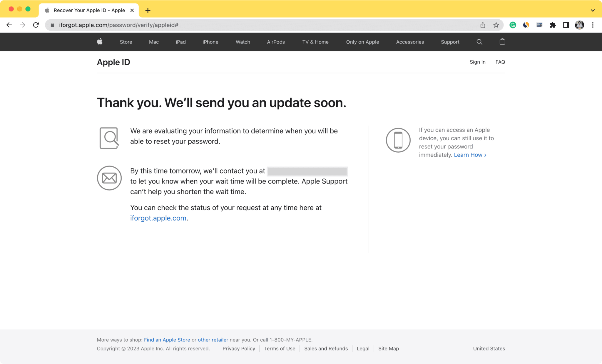Toggle the browser side panel icon
602x364 pixels.
(566, 25)
